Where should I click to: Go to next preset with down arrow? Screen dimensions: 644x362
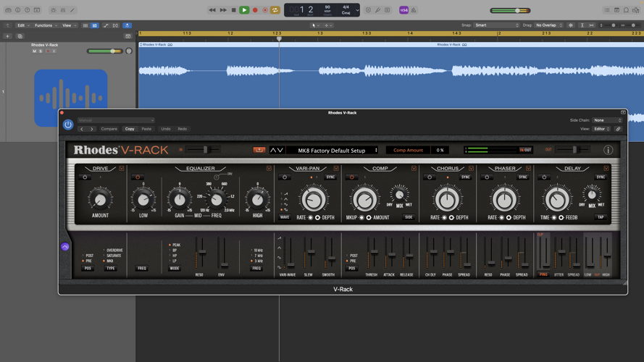280,150
